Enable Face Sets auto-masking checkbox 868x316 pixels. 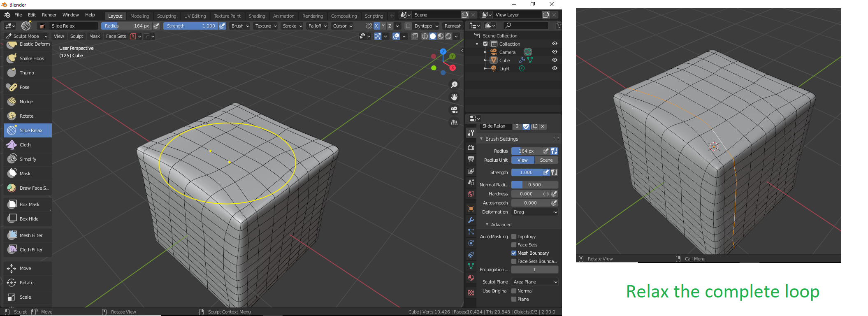(514, 245)
